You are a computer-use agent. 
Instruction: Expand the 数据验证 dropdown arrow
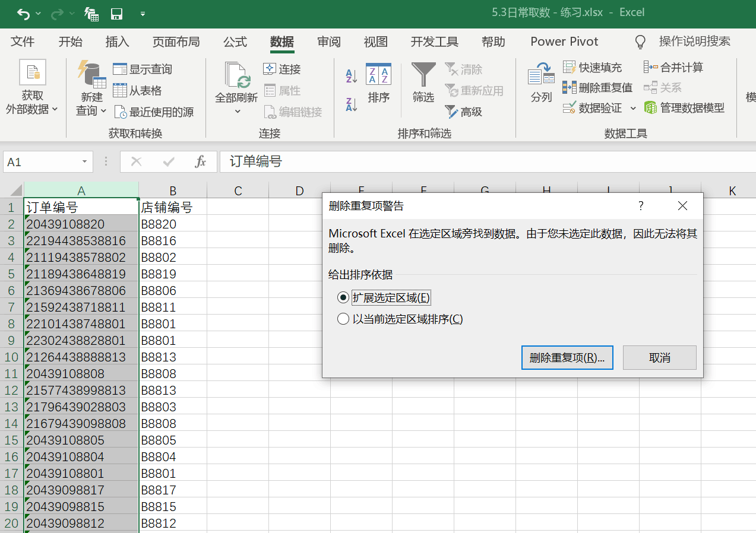(x=633, y=108)
